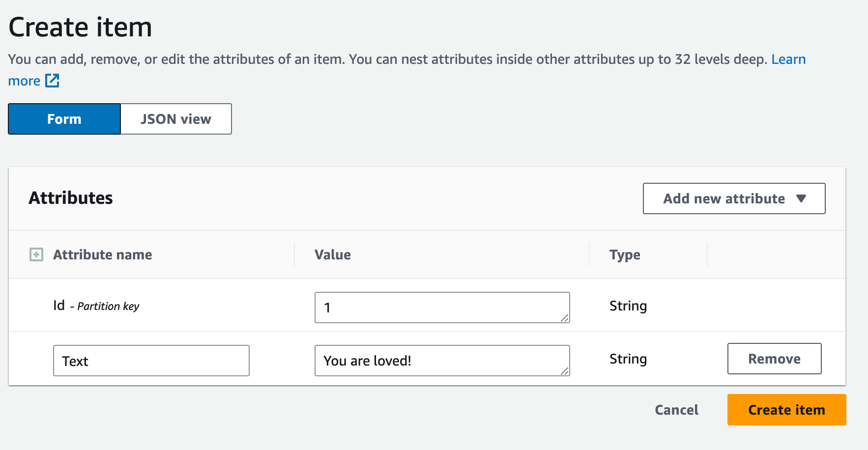Switch to JSON view tab
The image size is (868, 450).
coord(176,119)
